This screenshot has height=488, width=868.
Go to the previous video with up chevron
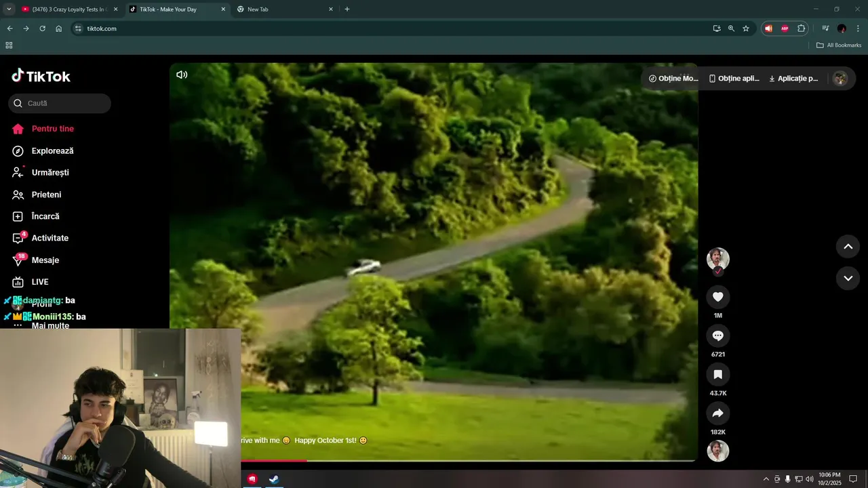coord(848,247)
